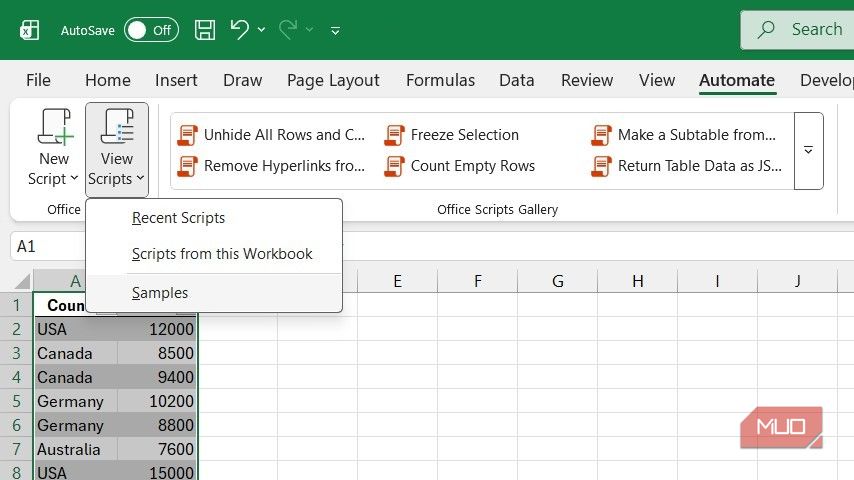Select column H header
The height and width of the screenshot is (480, 854).
click(638, 281)
